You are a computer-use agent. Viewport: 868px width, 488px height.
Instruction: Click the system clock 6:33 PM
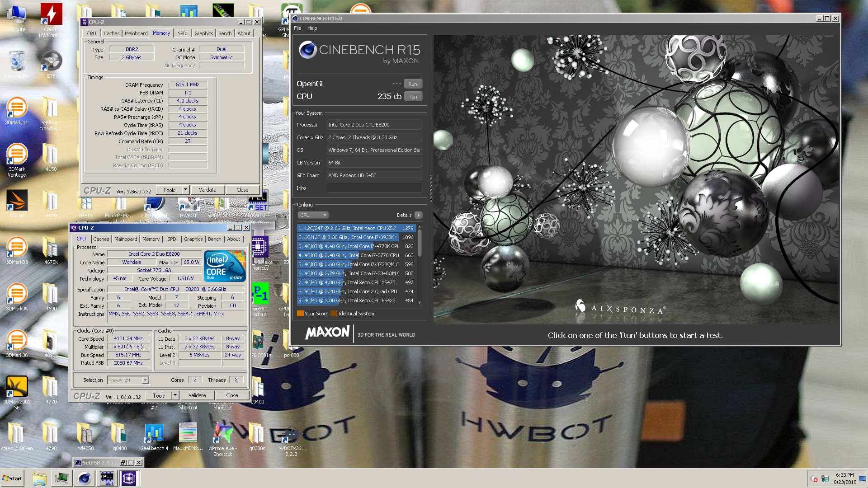click(844, 475)
